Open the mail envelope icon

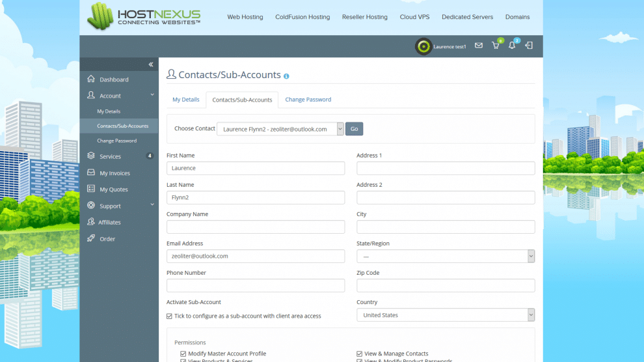[479, 46]
